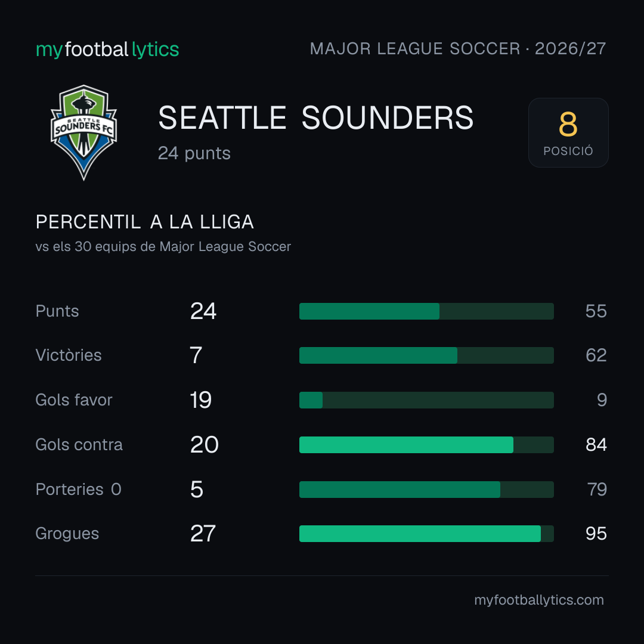
Task: Click the 24 punts subtitle
Action: pyautogui.click(x=194, y=153)
